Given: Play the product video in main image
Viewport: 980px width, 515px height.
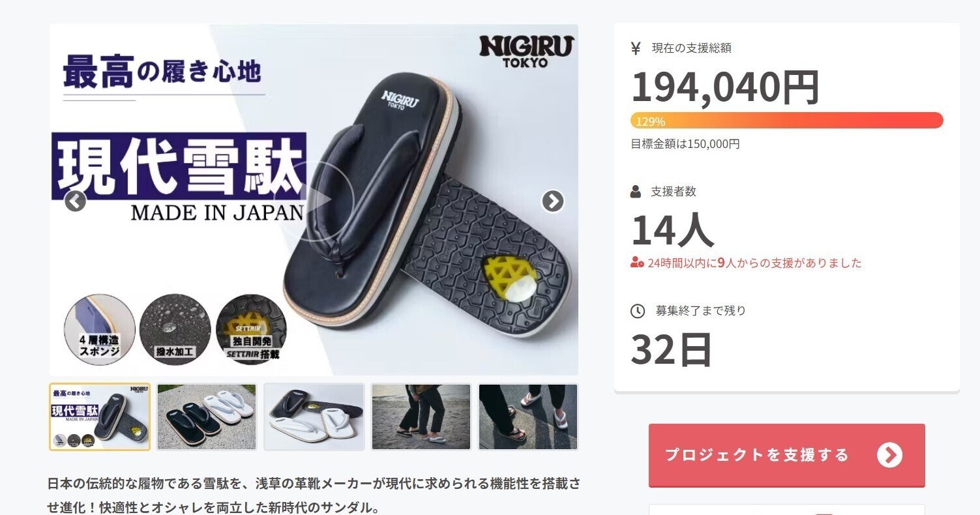Looking at the screenshot, I should coord(314,201).
